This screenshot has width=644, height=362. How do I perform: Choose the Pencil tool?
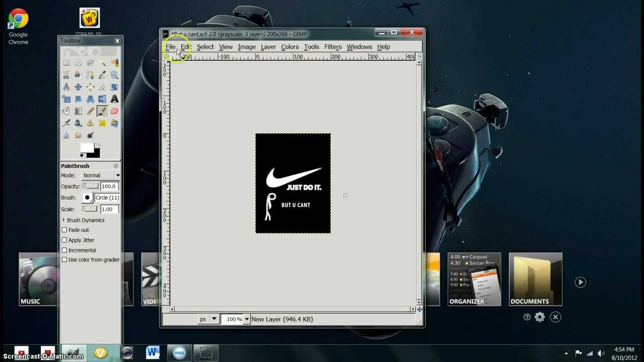click(90, 111)
